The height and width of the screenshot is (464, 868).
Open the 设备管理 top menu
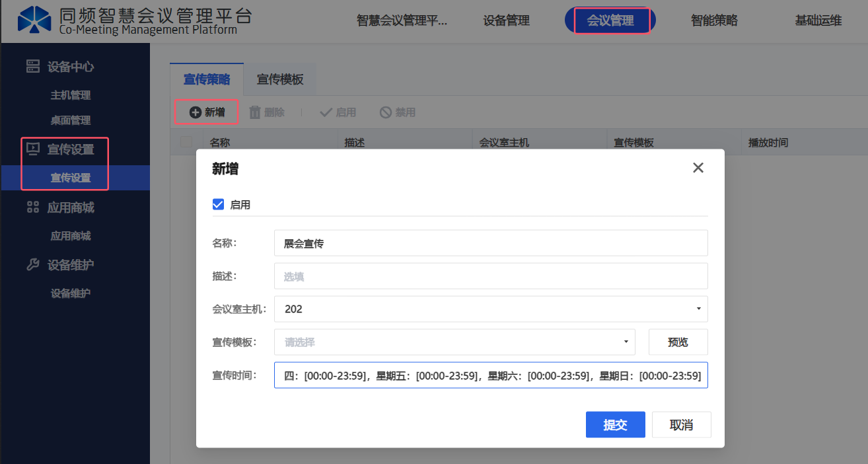(x=507, y=20)
